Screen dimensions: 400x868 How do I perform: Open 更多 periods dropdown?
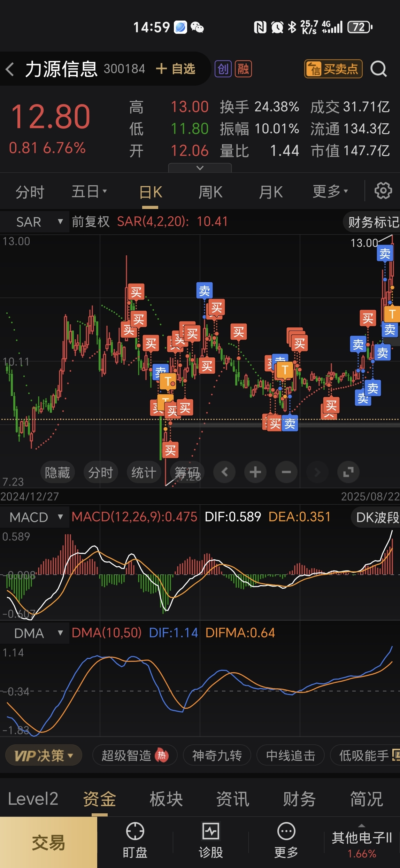[330, 191]
